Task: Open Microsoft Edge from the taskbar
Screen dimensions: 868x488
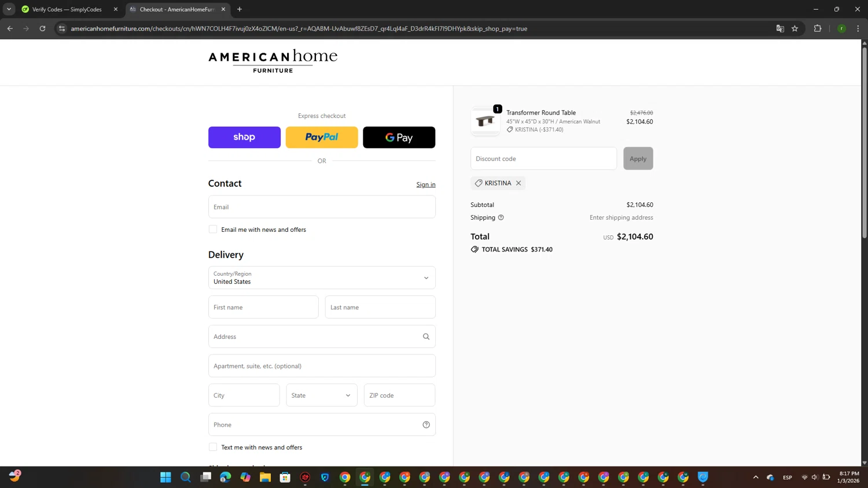Action: tap(226, 477)
